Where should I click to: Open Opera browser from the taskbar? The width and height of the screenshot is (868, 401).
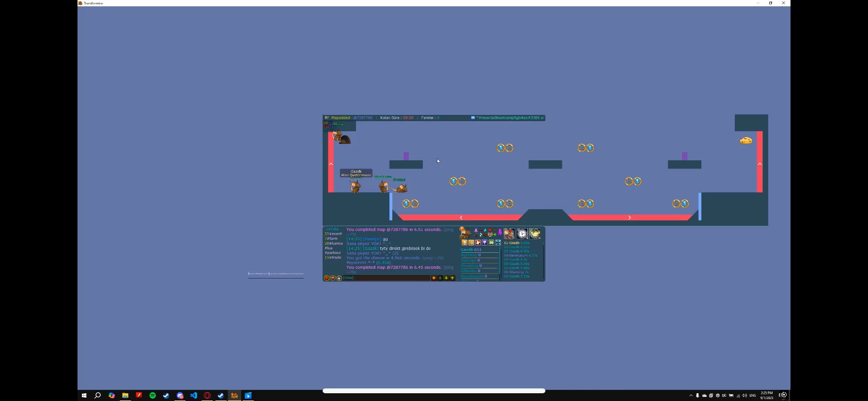207,396
